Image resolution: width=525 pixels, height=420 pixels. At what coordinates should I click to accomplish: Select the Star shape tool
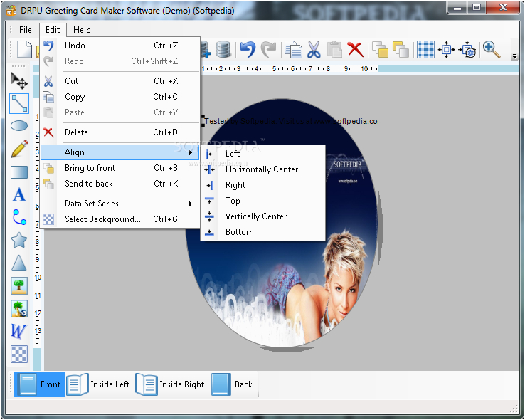click(x=19, y=240)
